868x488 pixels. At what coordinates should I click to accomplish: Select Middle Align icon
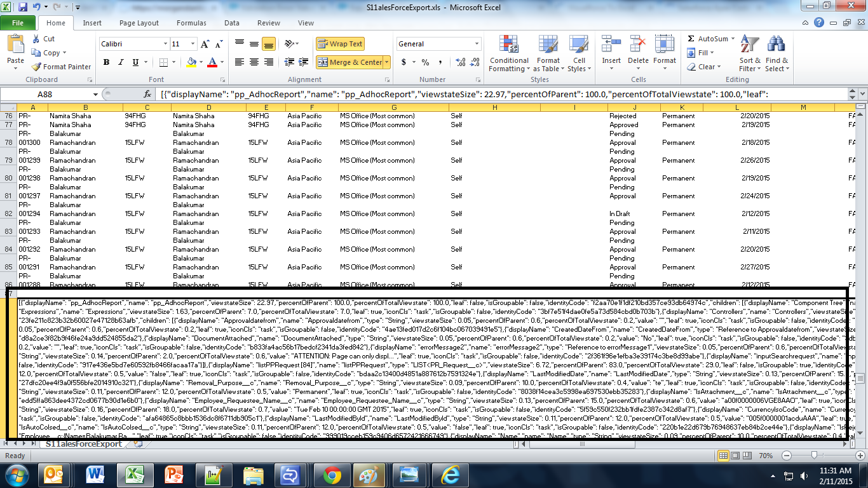coord(254,44)
